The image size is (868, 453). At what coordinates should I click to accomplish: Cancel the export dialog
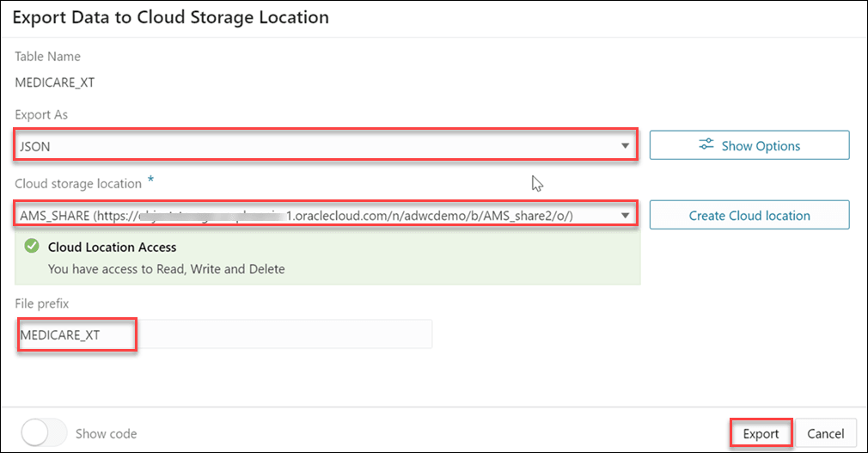coord(825,434)
